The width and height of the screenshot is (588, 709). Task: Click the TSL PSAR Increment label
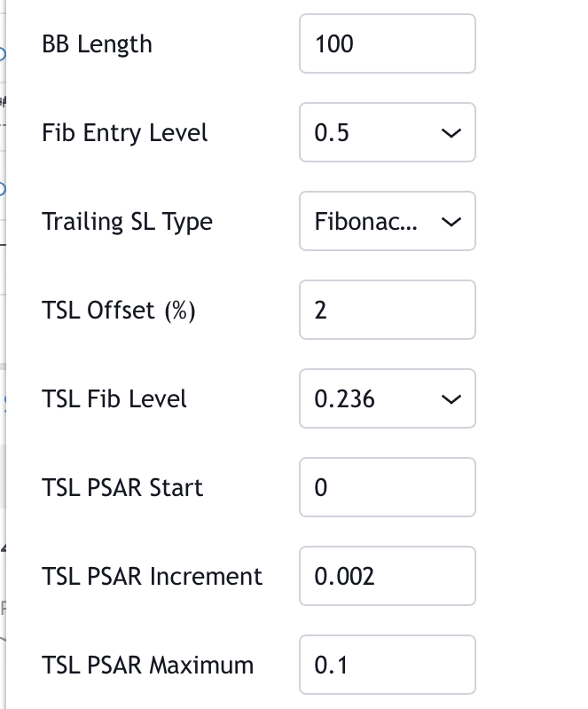point(152,576)
